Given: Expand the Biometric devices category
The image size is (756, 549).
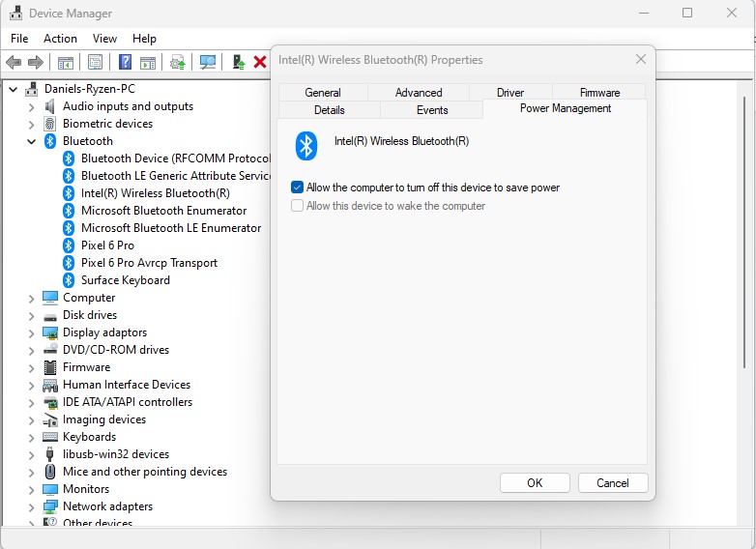Looking at the screenshot, I should coord(31,125).
